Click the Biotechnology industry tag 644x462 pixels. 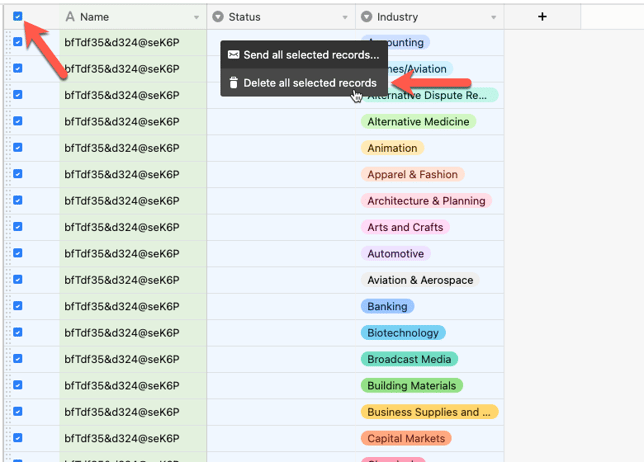coord(403,333)
